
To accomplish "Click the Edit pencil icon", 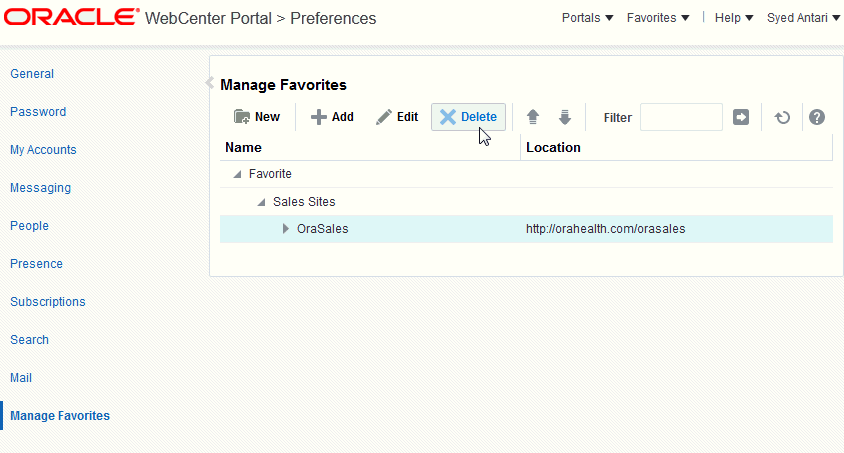I will pyautogui.click(x=384, y=117).
